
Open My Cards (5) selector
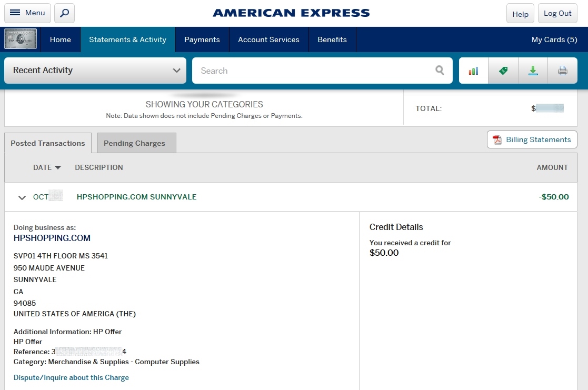tap(554, 39)
